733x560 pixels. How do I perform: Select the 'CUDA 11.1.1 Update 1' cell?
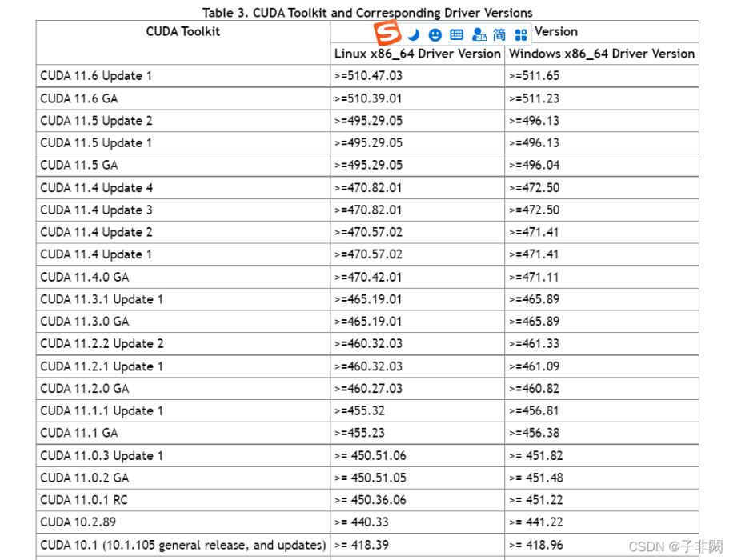click(182, 411)
